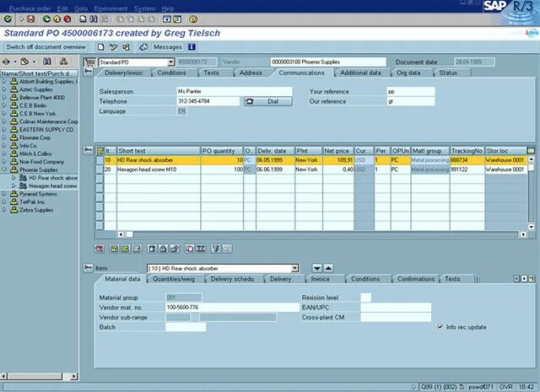This screenshot has width=540, height=392.
Task: Click the Print icon in standard toolbar
Action: [x=83, y=19]
